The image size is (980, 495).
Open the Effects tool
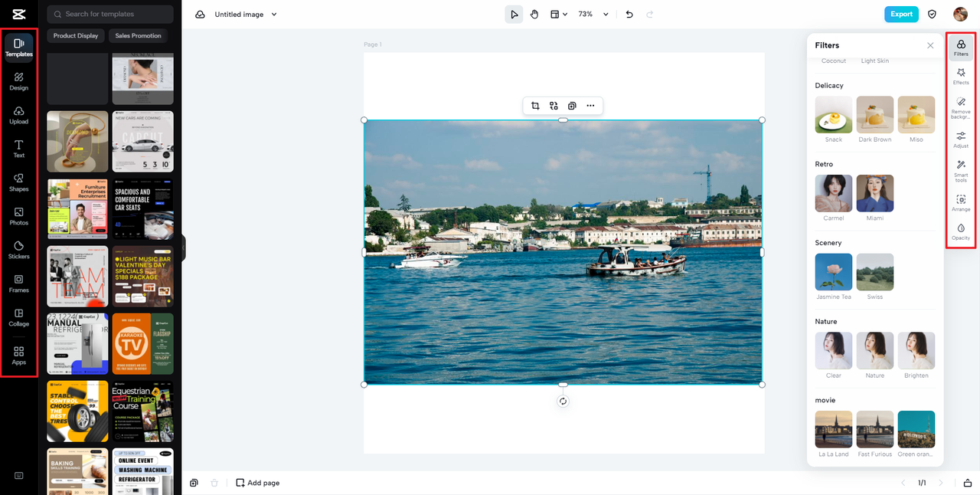tap(961, 76)
